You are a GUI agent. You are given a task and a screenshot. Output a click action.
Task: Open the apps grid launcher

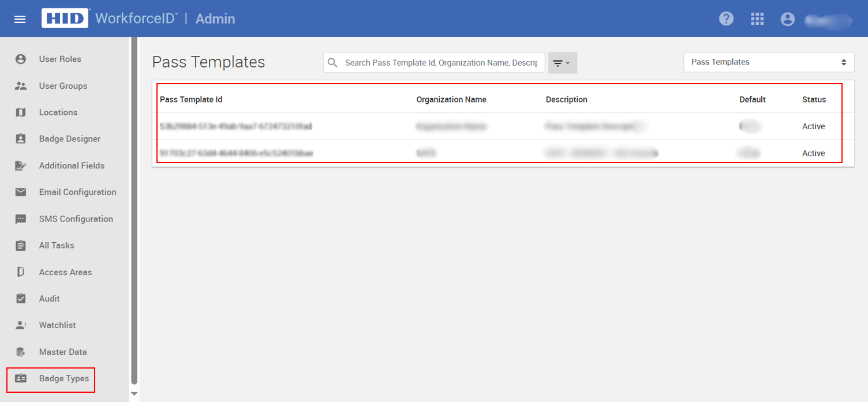coord(757,19)
